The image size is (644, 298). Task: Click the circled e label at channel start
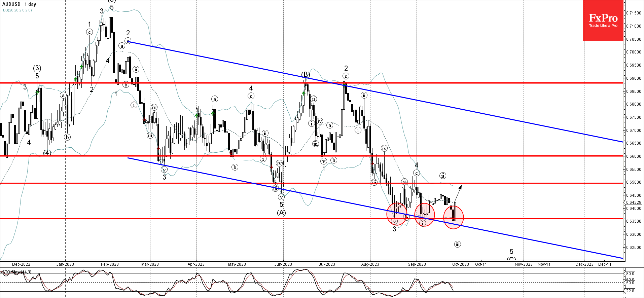pos(128,41)
